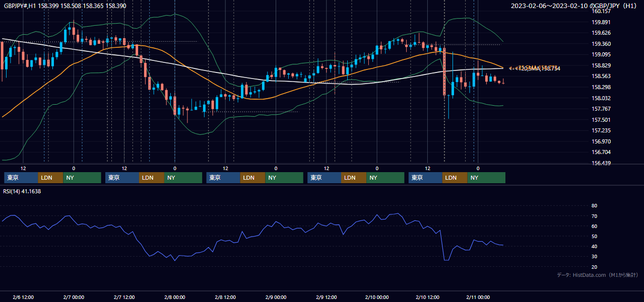Click the 2/11 00:00 date label
Image resolution: width=644 pixels, height=302 pixels.
coord(478,297)
